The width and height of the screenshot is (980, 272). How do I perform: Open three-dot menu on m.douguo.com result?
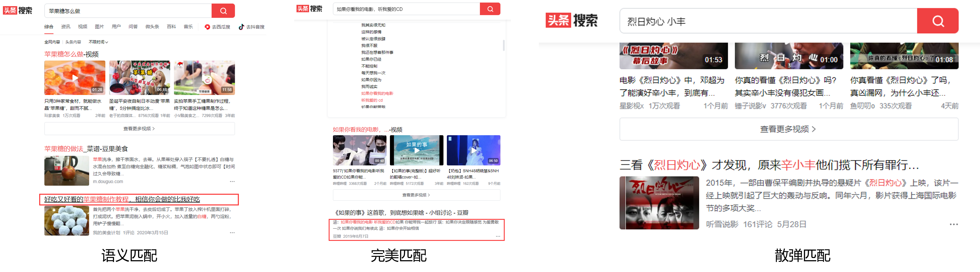tap(232, 182)
